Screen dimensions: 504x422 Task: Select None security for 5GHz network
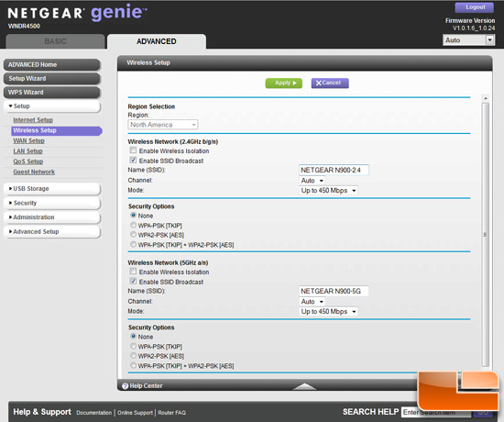tap(133, 336)
